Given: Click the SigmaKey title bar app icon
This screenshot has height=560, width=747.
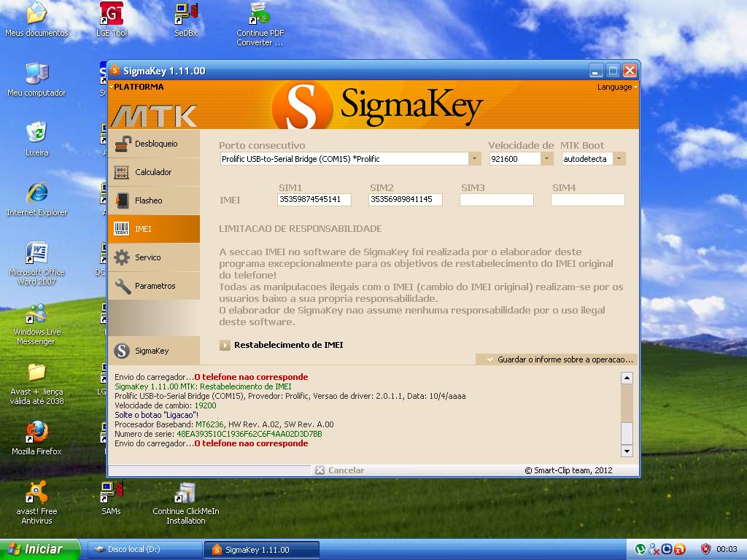Looking at the screenshot, I should (115, 71).
